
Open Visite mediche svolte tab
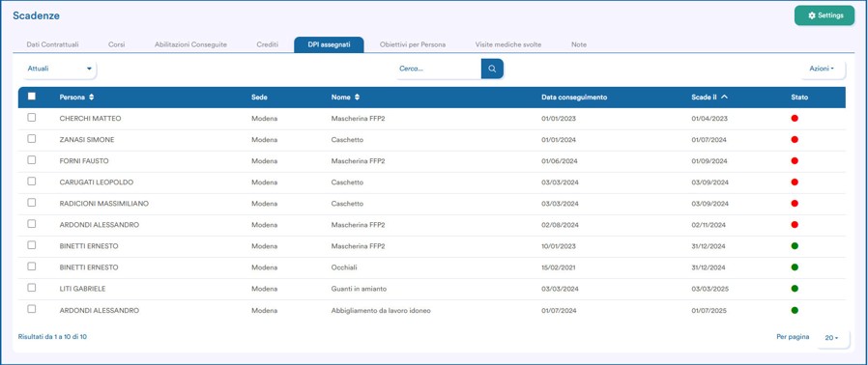coord(508,44)
